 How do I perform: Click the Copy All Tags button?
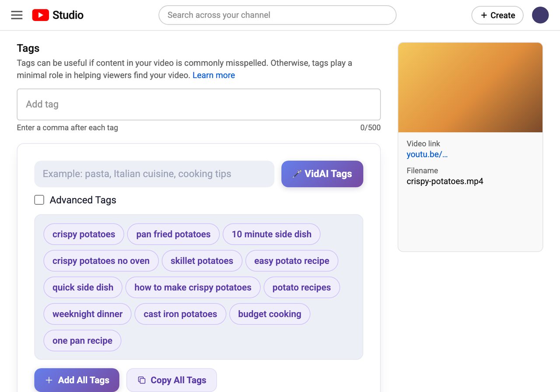(x=171, y=380)
